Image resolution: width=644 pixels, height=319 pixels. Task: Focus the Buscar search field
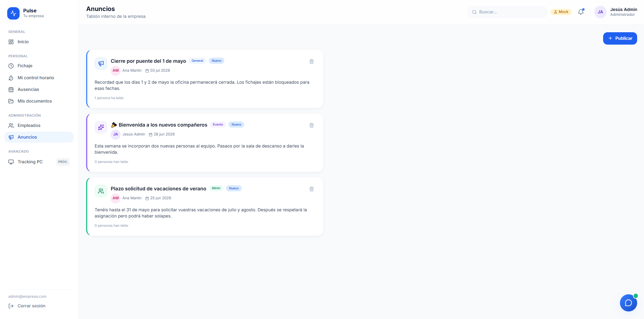coord(507,12)
